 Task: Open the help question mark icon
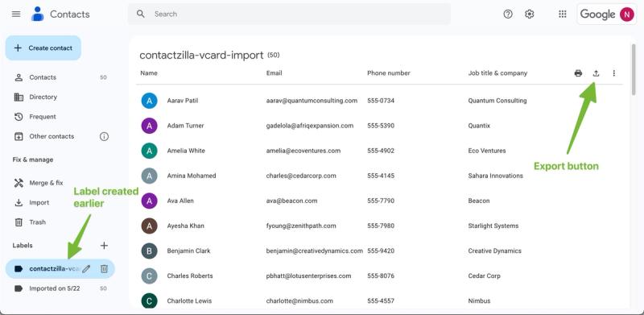click(508, 14)
